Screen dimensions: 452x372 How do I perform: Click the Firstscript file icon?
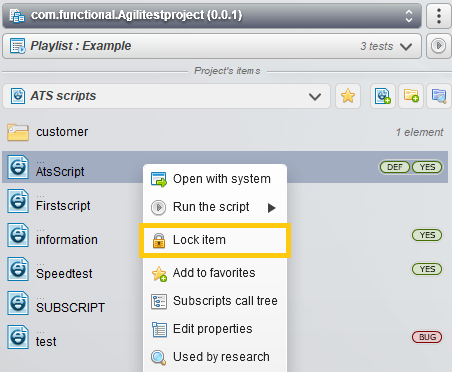[18, 201]
